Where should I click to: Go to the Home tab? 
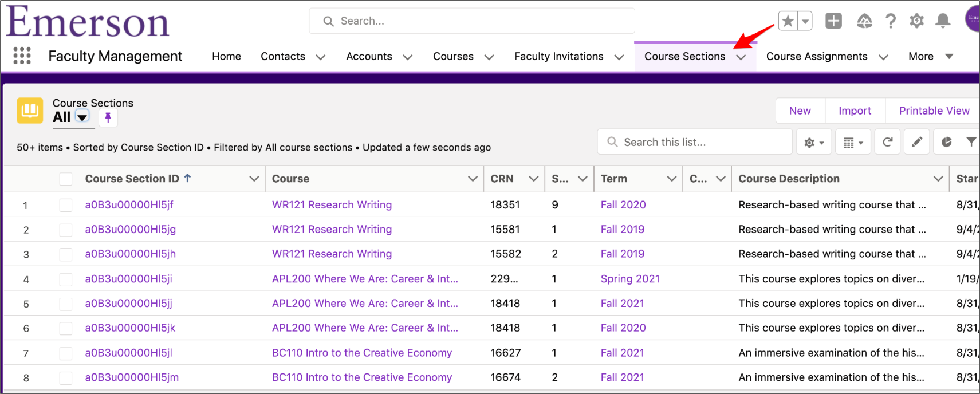(226, 56)
